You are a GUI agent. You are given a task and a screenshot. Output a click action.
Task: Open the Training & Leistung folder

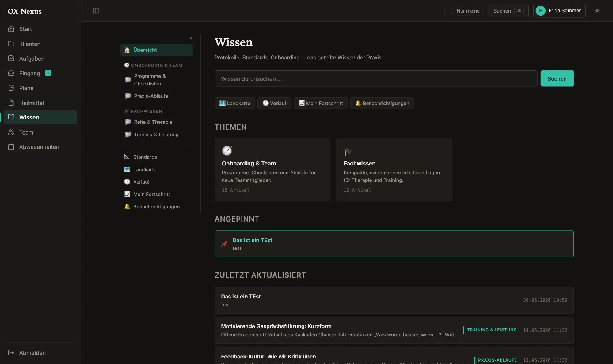157,135
